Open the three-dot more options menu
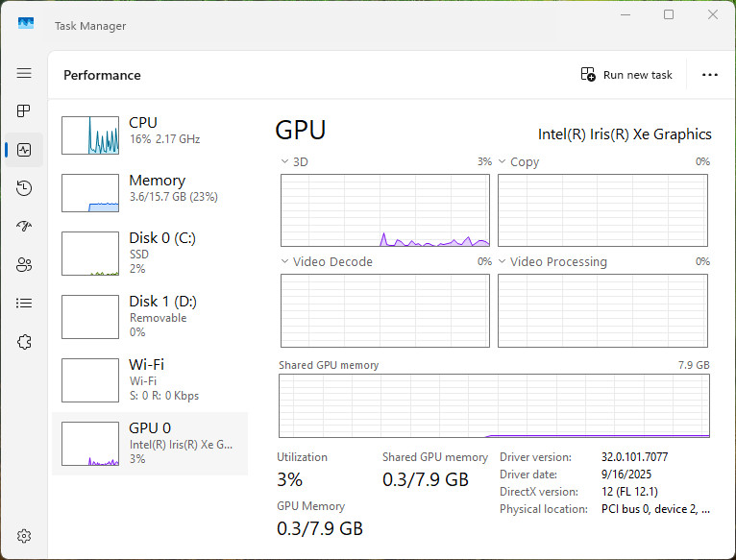The image size is (736, 560). pyautogui.click(x=710, y=75)
